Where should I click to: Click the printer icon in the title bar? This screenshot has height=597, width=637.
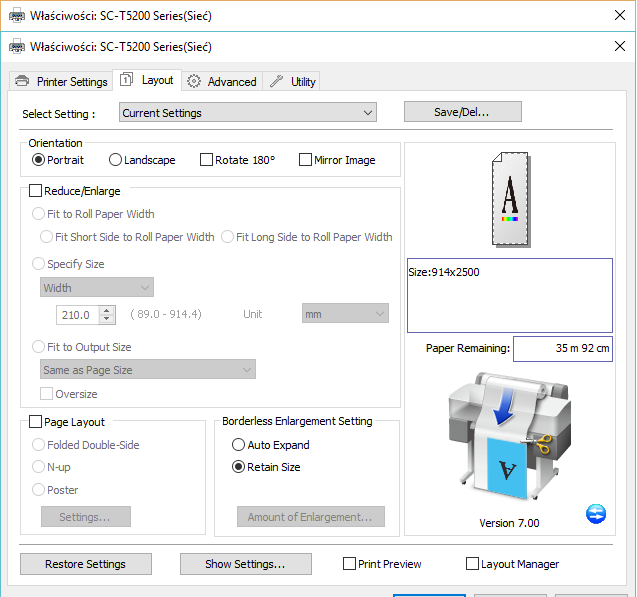tap(16, 46)
